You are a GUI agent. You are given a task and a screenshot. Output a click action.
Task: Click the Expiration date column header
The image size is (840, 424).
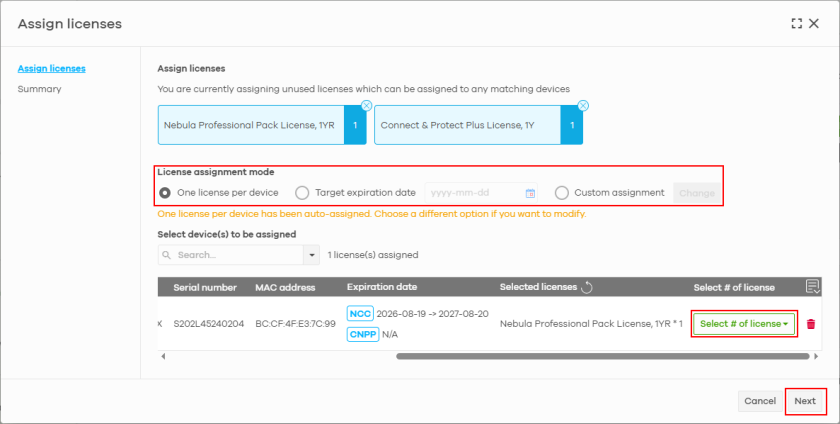click(382, 287)
